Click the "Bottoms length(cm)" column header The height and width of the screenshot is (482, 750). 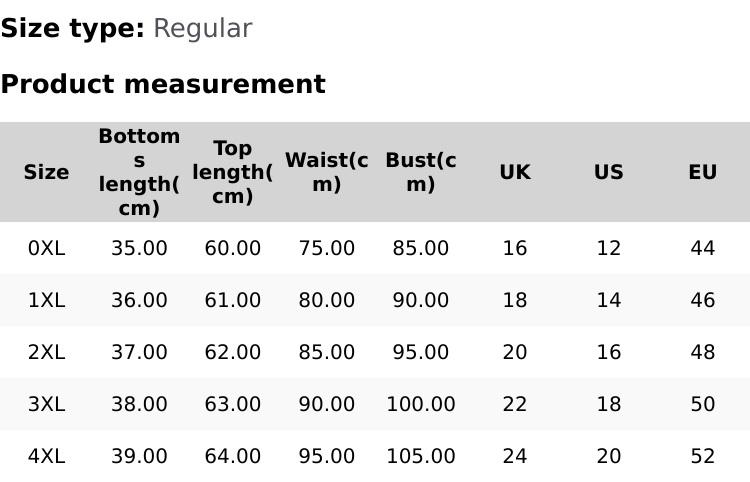click(139, 172)
